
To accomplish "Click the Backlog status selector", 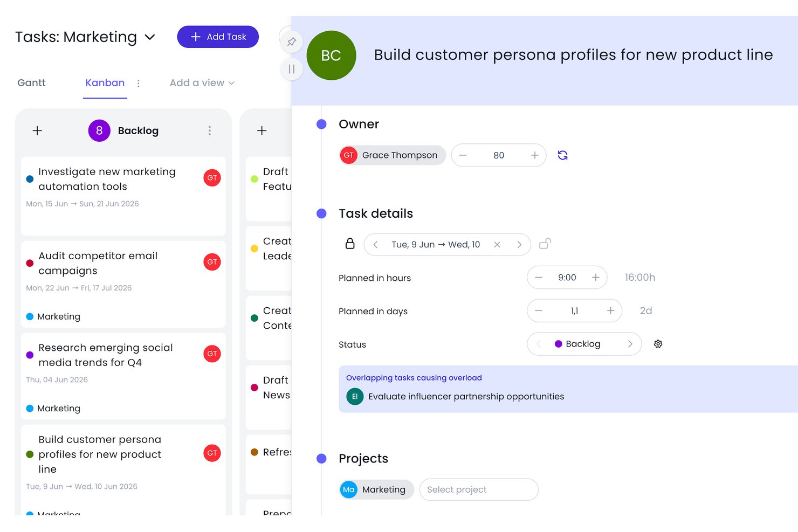I will tap(584, 344).
